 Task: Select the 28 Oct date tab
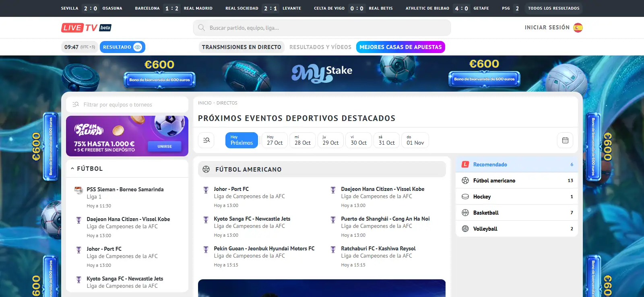303,140
